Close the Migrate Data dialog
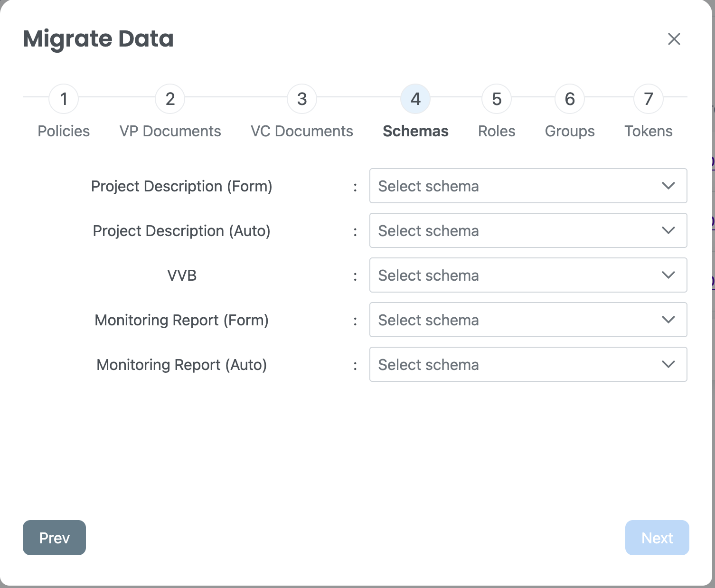This screenshot has height=588, width=715. [674, 39]
